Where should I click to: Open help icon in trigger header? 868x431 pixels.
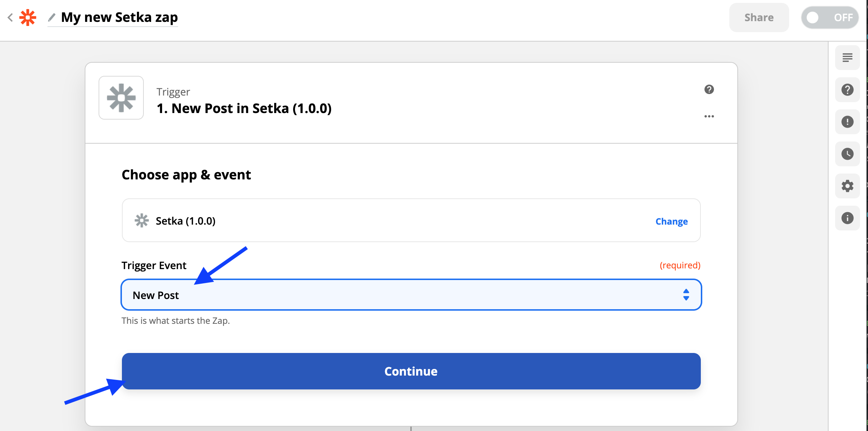tap(709, 89)
